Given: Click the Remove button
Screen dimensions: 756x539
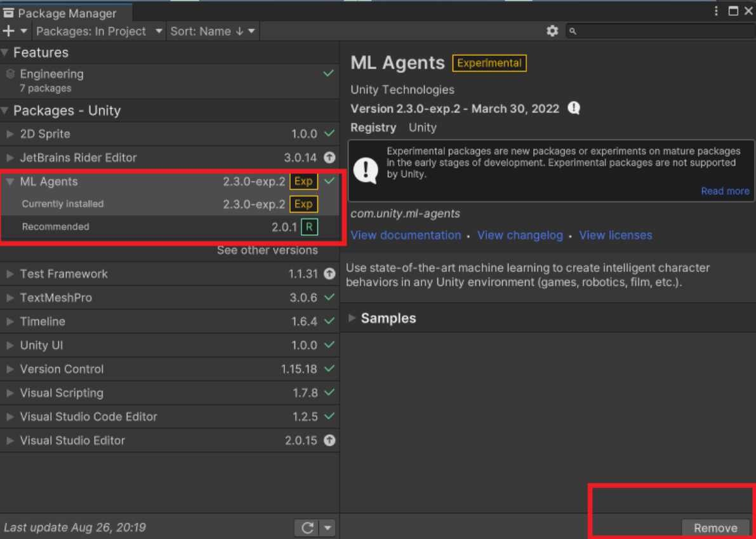Looking at the screenshot, I should tap(715, 528).
